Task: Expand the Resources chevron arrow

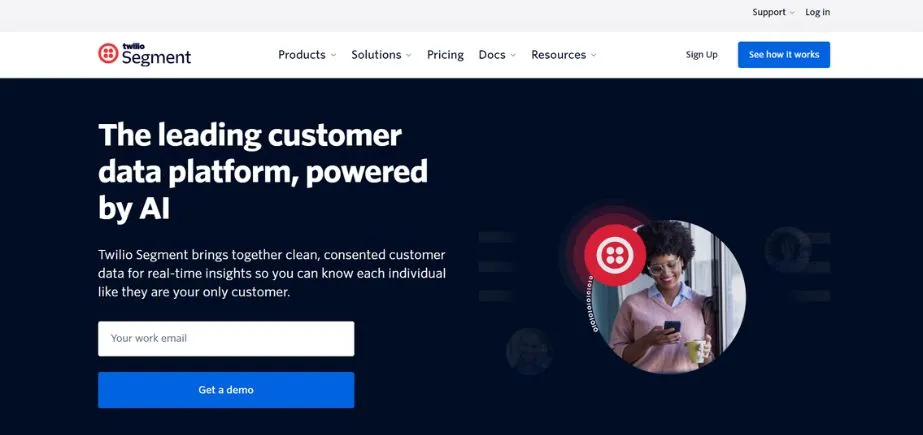Action: coord(593,55)
